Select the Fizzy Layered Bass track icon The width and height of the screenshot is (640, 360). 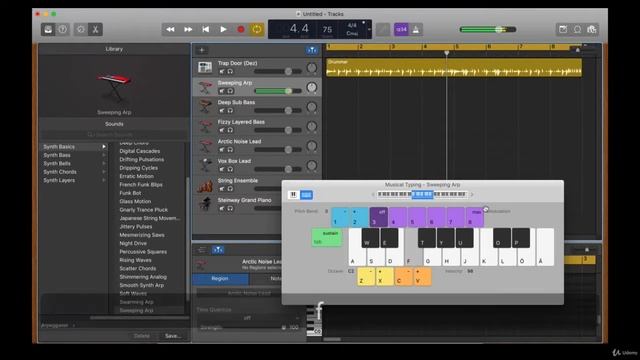205,126
